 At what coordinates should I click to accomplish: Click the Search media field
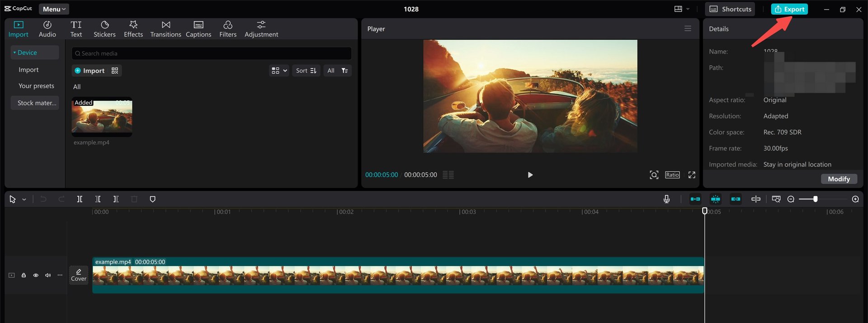point(212,53)
